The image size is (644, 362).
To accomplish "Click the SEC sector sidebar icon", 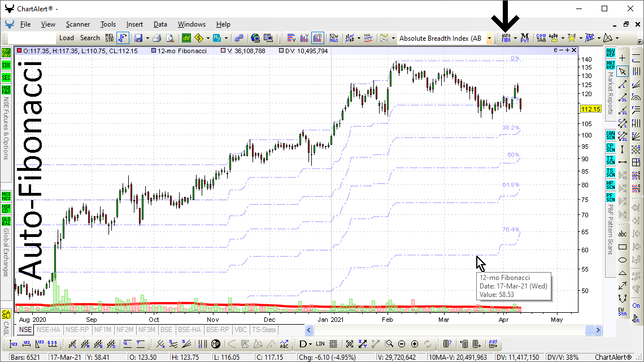I will click(x=6, y=77).
